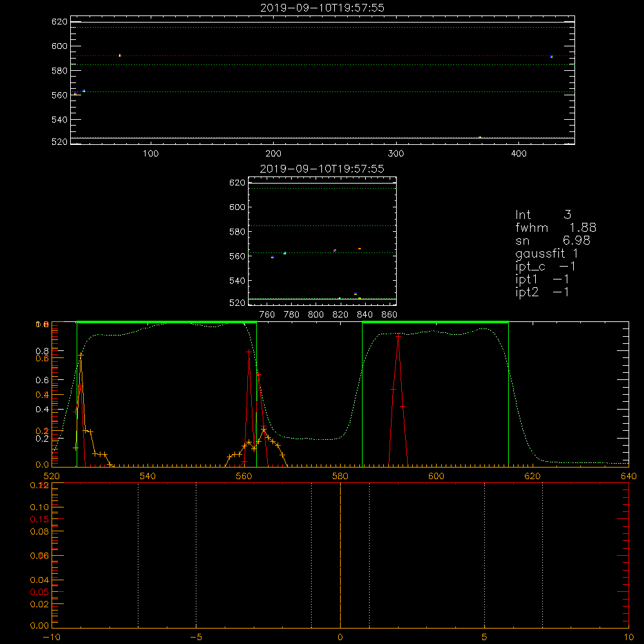Click x-axis label -5 on the bottom plot
Screen dimensions: 644x644
coord(196,637)
